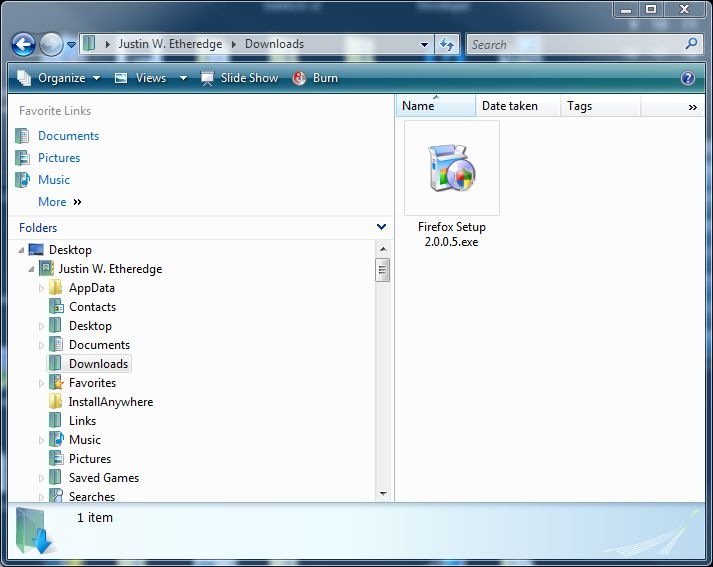Expand the Saved Games tree node

tap(41, 478)
